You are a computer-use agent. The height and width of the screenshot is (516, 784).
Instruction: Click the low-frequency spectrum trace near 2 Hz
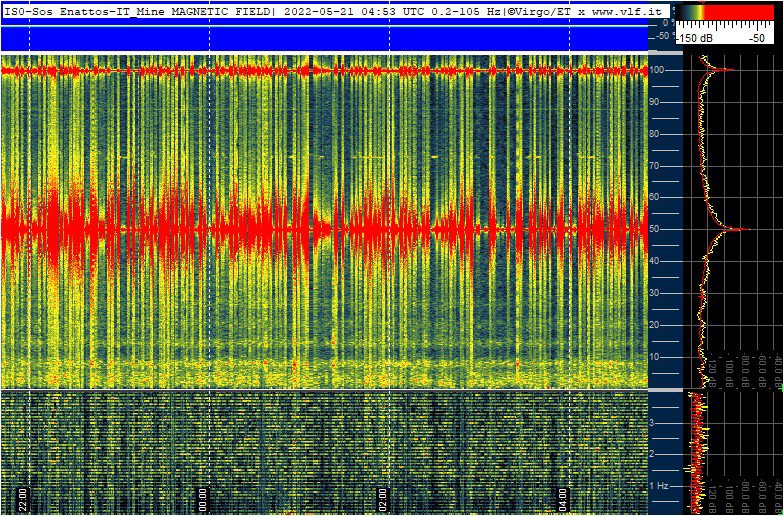pyautogui.click(x=695, y=454)
